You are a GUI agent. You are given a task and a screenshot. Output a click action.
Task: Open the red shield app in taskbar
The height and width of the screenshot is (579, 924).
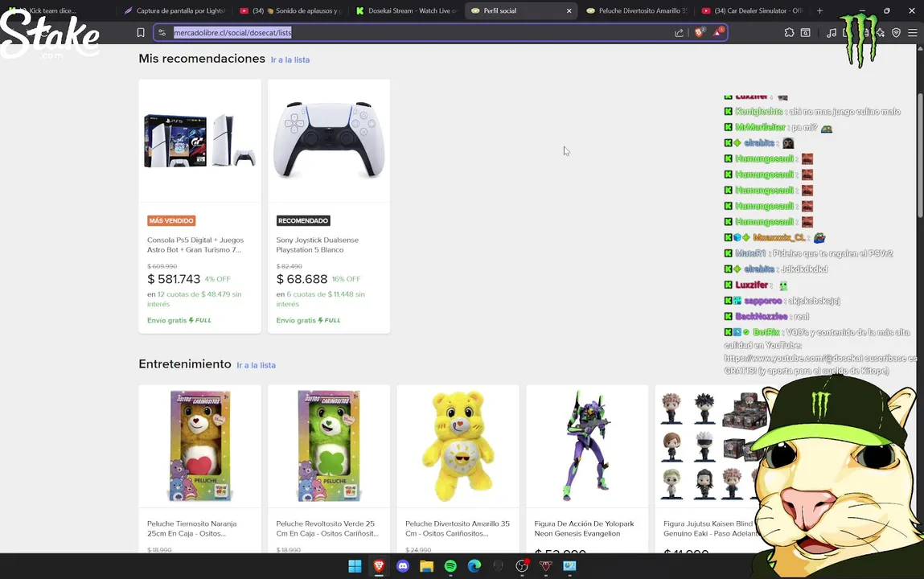(x=546, y=566)
